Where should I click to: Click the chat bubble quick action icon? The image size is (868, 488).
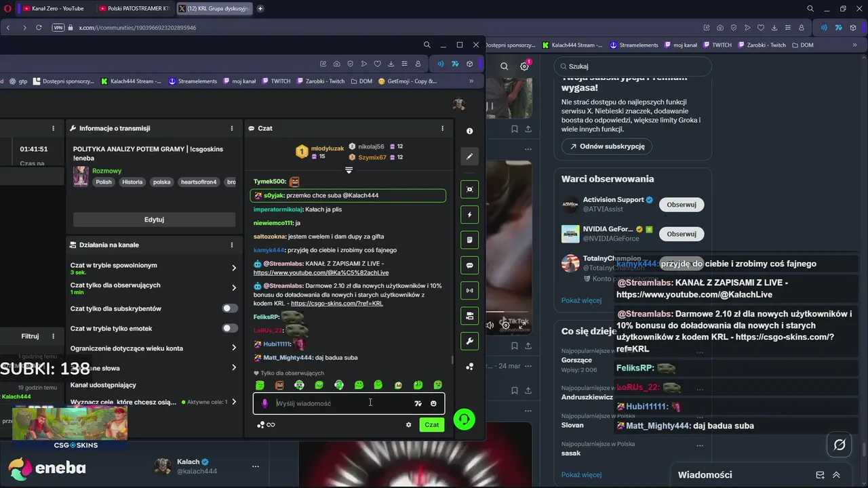tap(469, 265)
